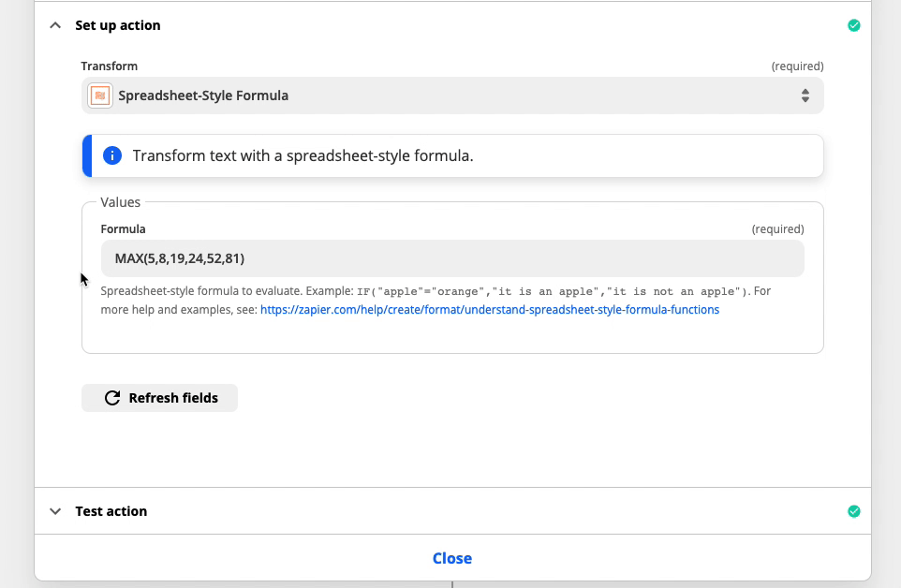
Task: Click the green checkmark beside Test action
Action: pos(854,511)
